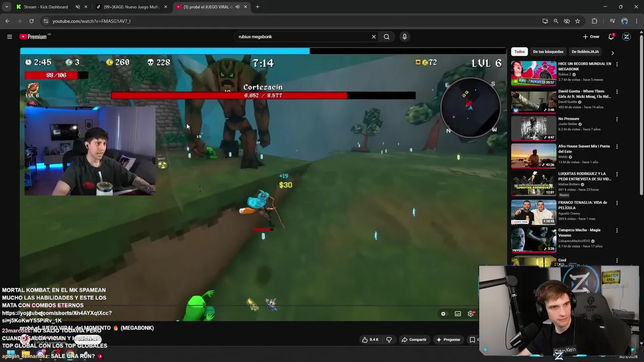Select the Todos filter chip
The width and height of the screenshot is (644, 362).
519,52
